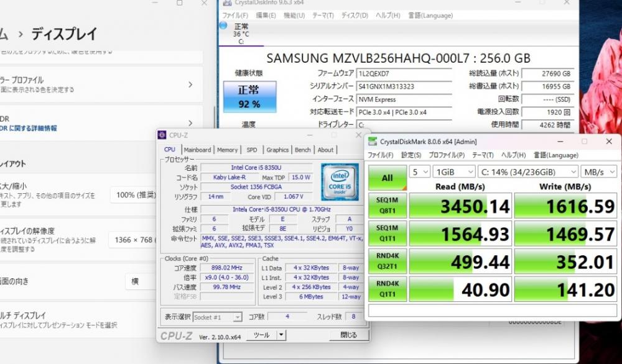Switch to the Mainboard tab in CPU-Z
The image size is (622, 364).
pos(197,150)
